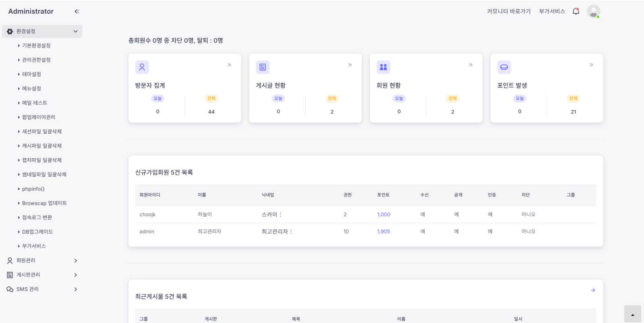644x323 pixels.
Task: Click the 포인트 발생 coin icon
Action: 504,67
